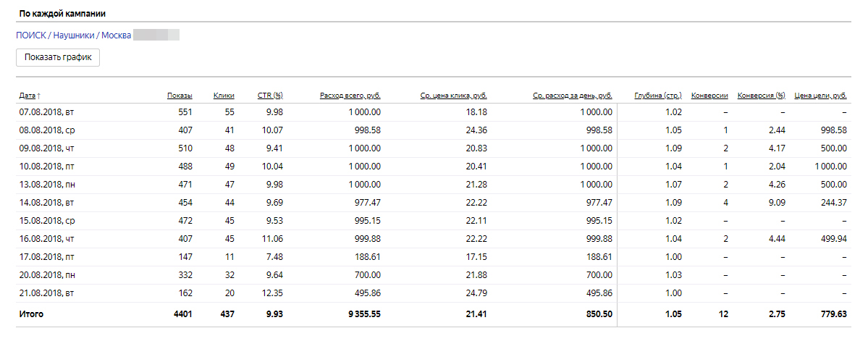
Task: Sort by 'Конверсии' column header
Action: (x=709, y=96)
